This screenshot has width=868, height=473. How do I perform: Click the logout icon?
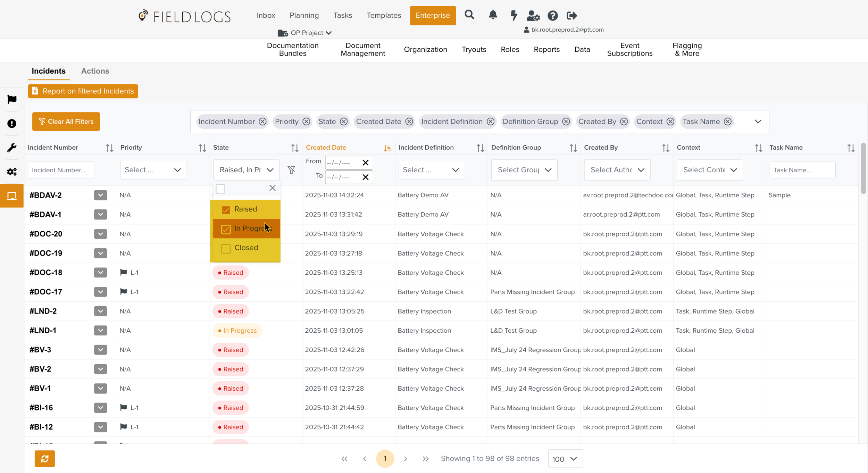coord(571,16)
